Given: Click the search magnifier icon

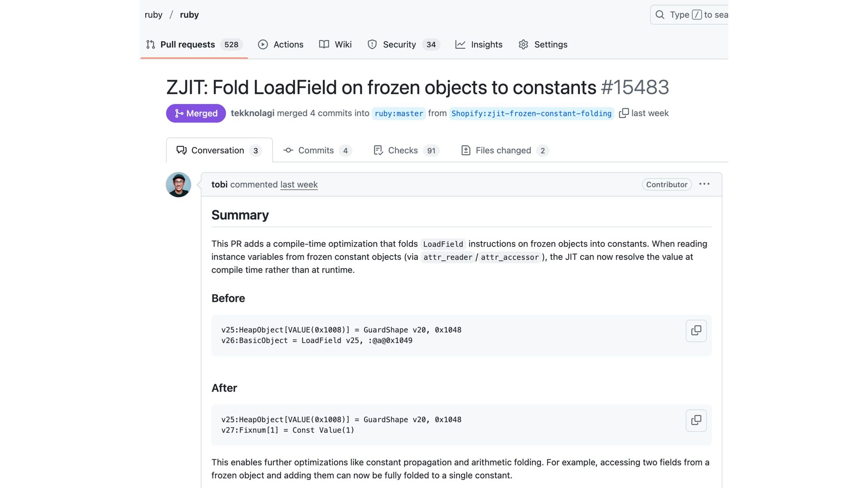Looking at the screenshot, I should 660,15.
